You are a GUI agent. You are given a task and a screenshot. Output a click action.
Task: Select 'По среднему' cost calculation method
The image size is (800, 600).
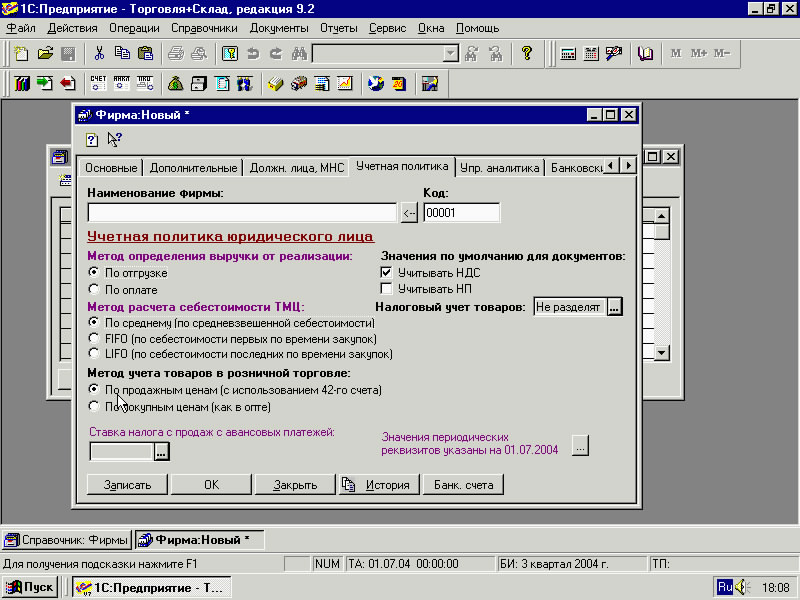pos(93,322)
